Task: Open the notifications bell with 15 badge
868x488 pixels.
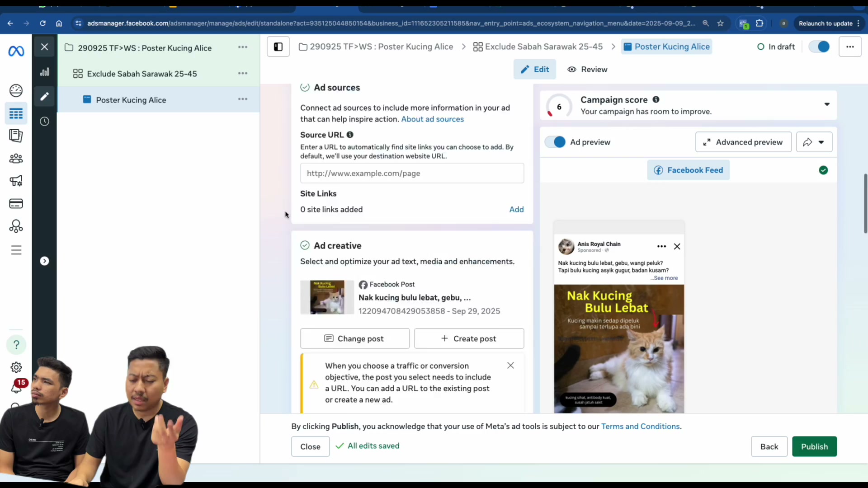Action: pos(17,386)
